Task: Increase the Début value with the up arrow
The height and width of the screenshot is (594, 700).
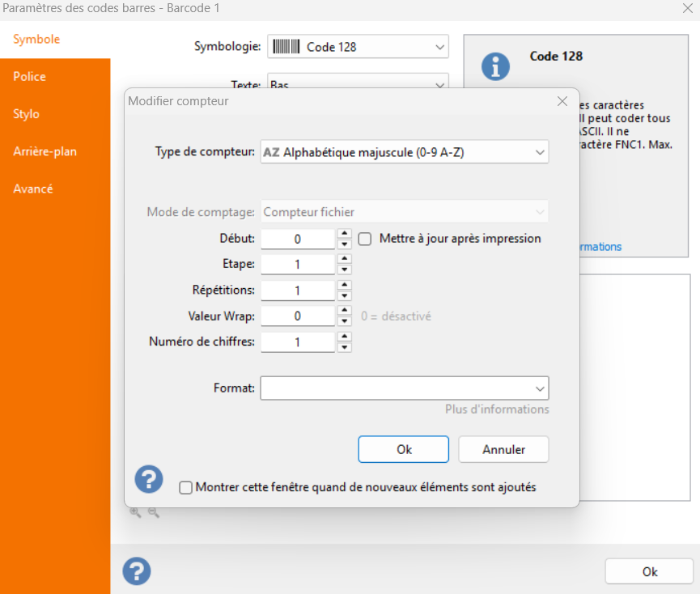Action: point(345,234)
